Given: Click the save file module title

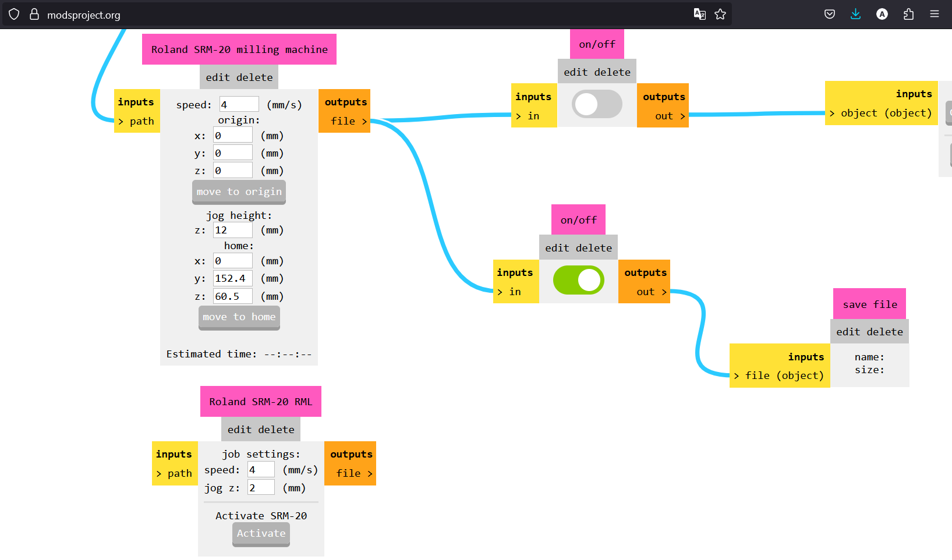Looking at the screenshot, I should pos(870,304).
